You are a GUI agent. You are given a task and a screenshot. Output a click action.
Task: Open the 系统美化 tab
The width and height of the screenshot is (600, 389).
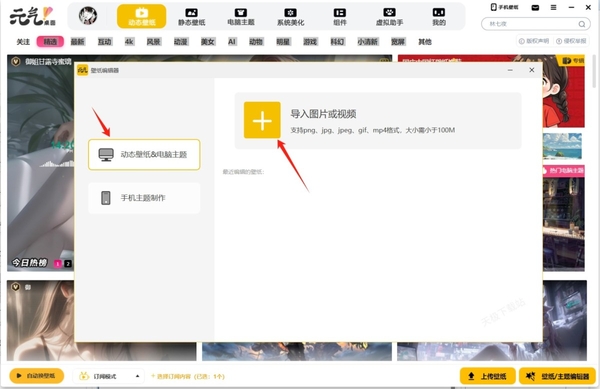tap(290, 17)
